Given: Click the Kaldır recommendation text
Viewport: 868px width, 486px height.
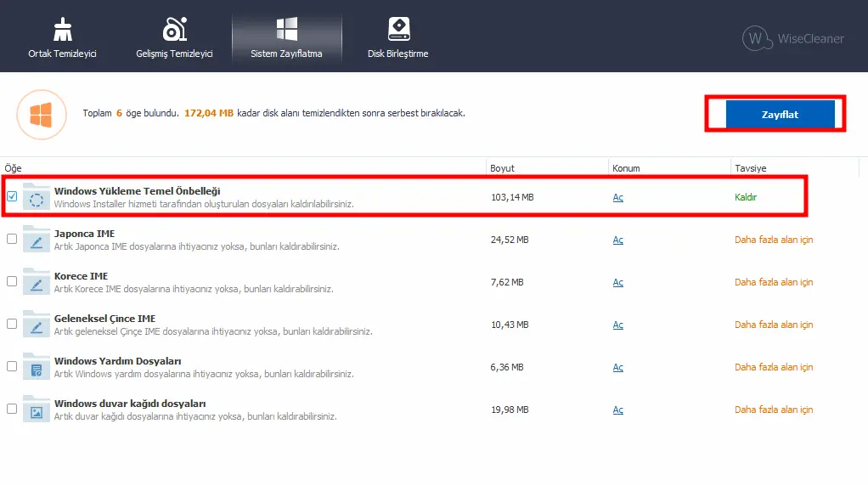Looking at the screenshot, I should coord(746,197).
